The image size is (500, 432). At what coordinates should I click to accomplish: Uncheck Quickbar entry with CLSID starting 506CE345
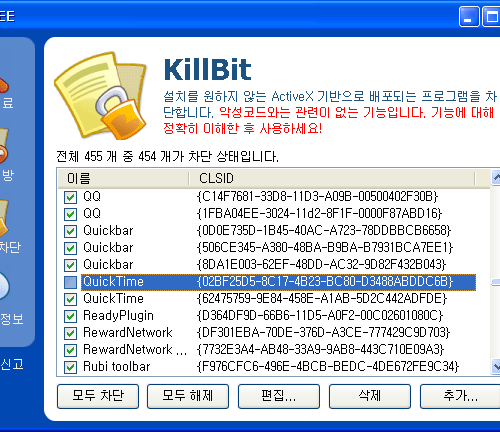[x=70, y=248]
